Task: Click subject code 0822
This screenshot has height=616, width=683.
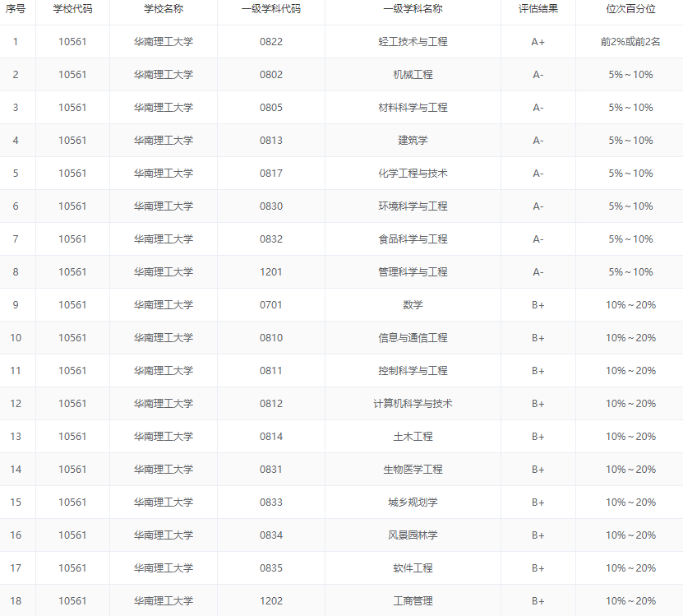Action: click(271, 42)
